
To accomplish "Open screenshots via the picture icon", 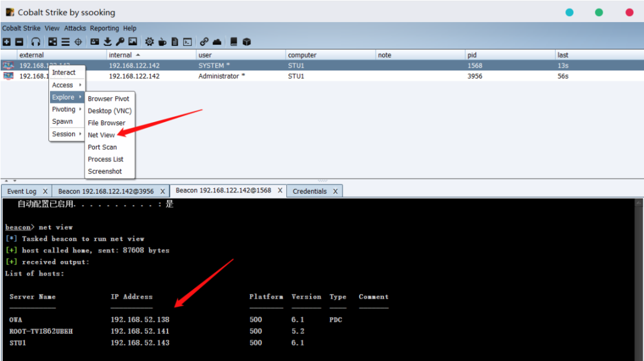I will 132,42.
